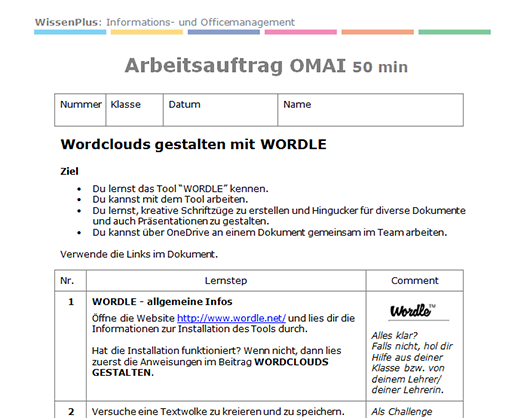
Task: Click 'Verwende die Links im Dokument.'
Action: (x=139, y=254)
